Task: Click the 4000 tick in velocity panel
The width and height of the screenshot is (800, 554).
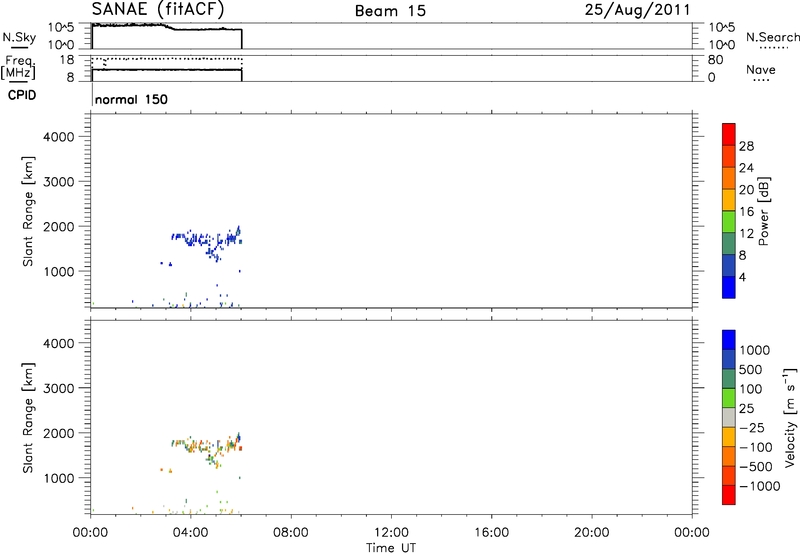Action: [59, 343]
